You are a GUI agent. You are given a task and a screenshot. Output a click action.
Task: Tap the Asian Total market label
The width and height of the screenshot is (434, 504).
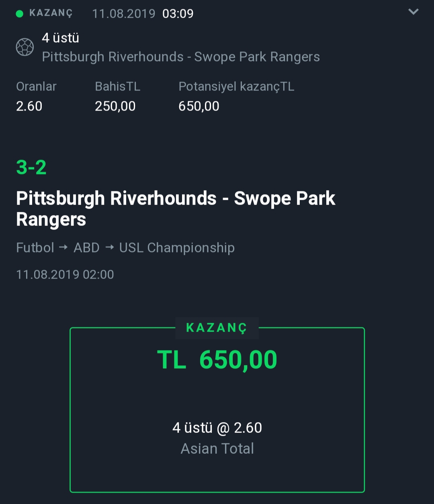point(217,449)
